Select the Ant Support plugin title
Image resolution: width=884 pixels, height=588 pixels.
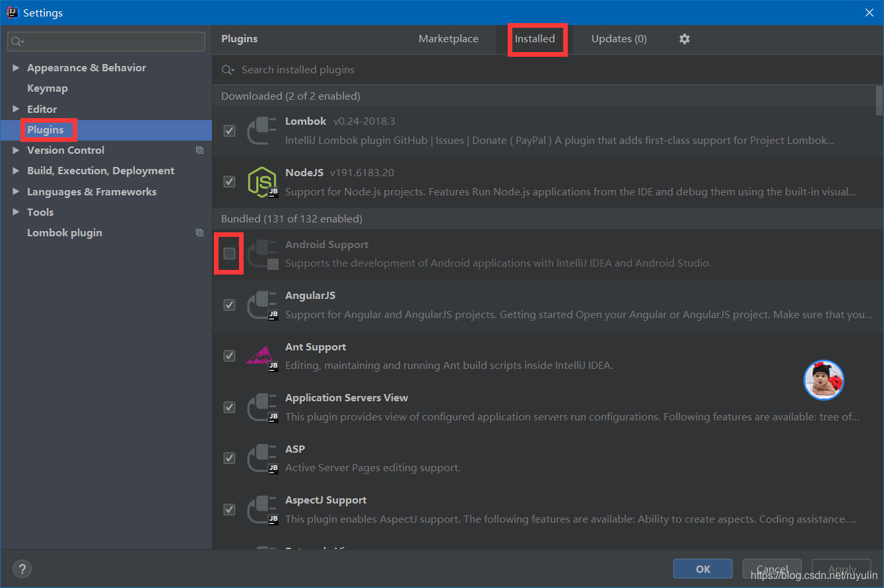click(316, 347)
